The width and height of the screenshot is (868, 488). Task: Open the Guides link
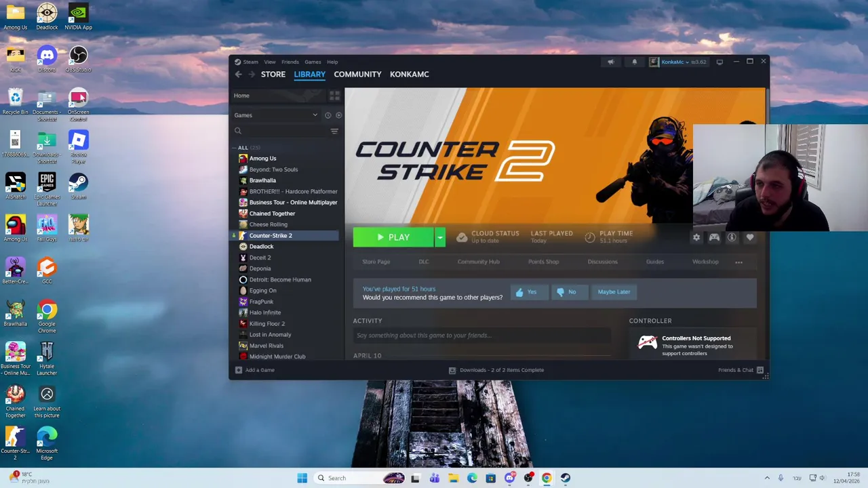(654, 262)
